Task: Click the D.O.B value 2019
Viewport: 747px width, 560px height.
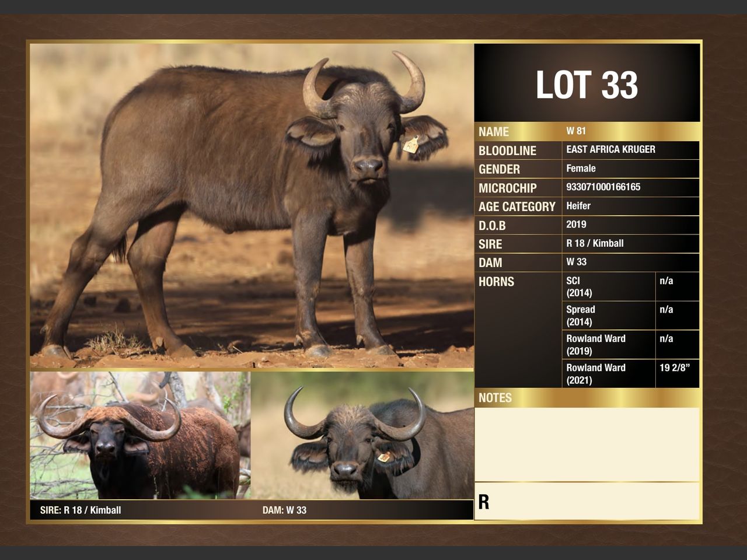Action: [576, 225]
